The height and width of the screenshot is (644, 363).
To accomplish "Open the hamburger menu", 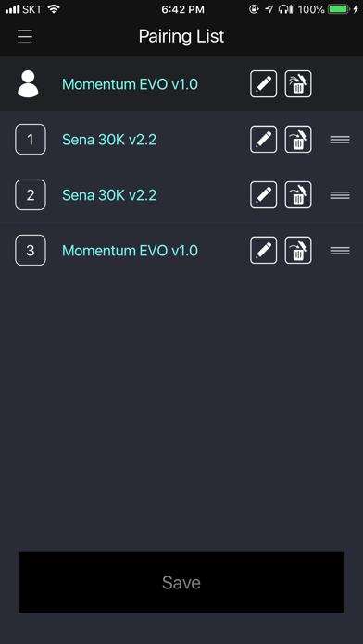I will tap(25, 37).
